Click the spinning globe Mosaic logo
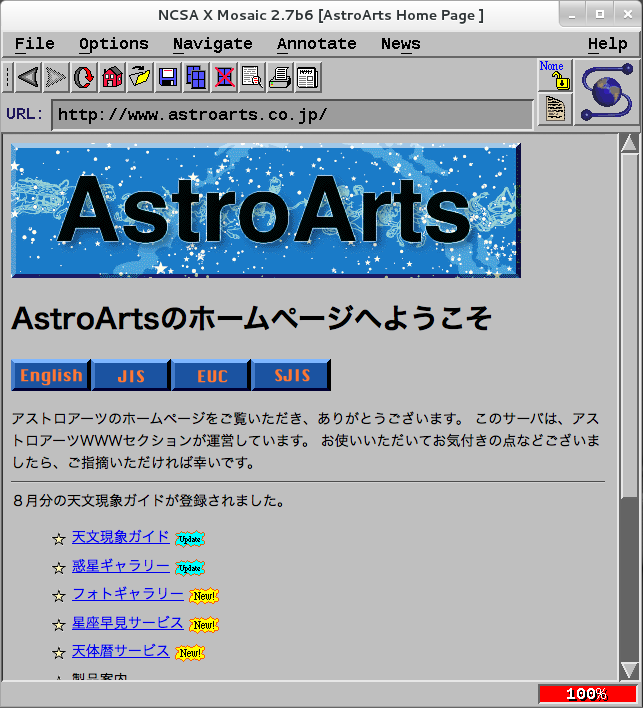643x708 pixels. (x=606, y=92)
